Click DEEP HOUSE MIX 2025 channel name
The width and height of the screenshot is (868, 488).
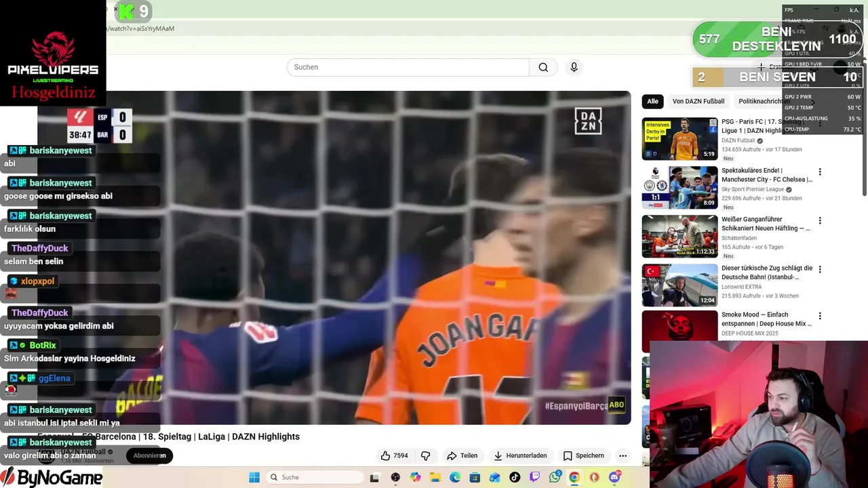749,333
